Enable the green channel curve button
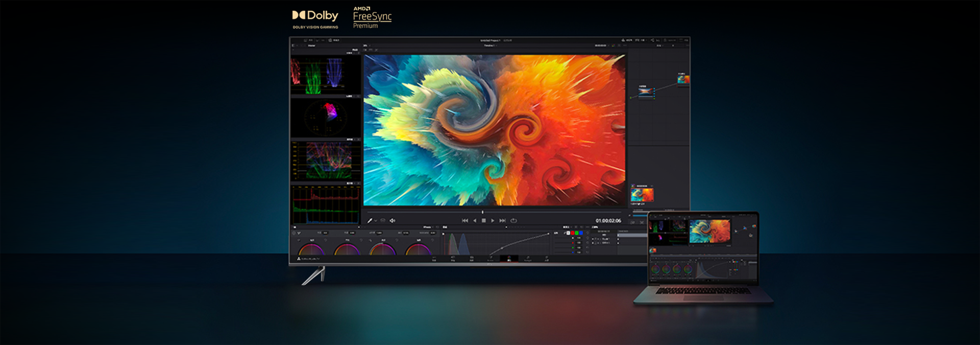980x345 pixels. [x=577, y=233]
